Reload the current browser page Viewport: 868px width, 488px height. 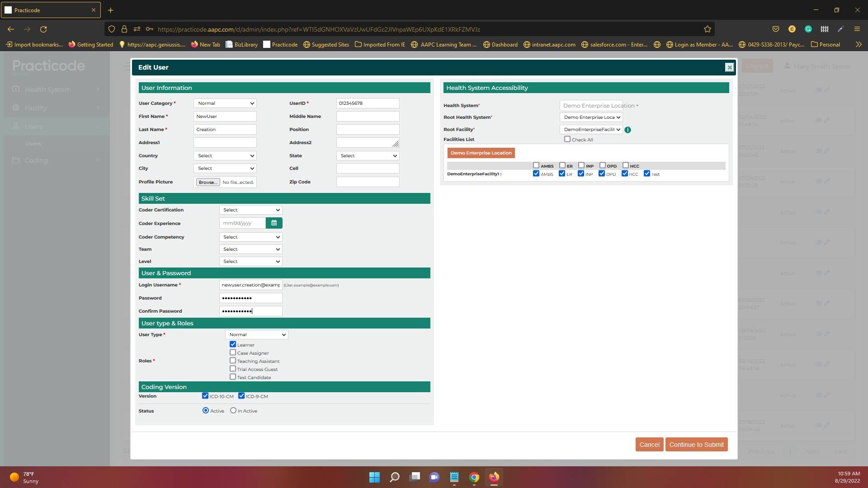tap(43, 29)
